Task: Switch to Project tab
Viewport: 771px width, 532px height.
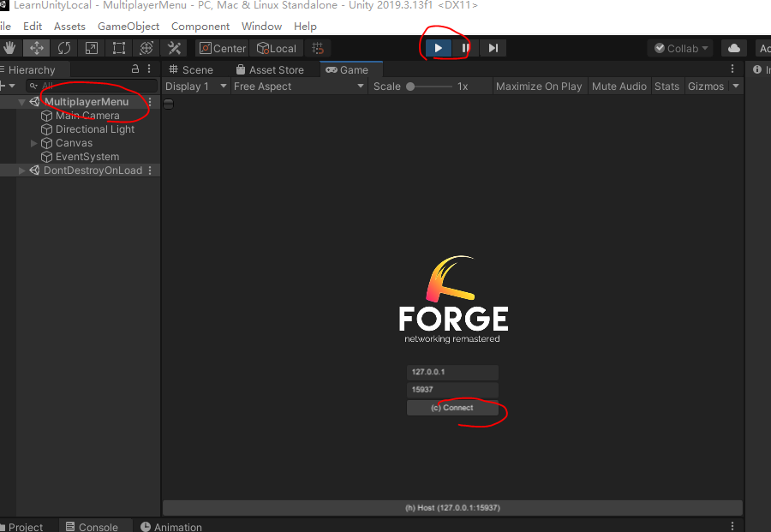Action: pyautogui.click(x=22, y=526)
